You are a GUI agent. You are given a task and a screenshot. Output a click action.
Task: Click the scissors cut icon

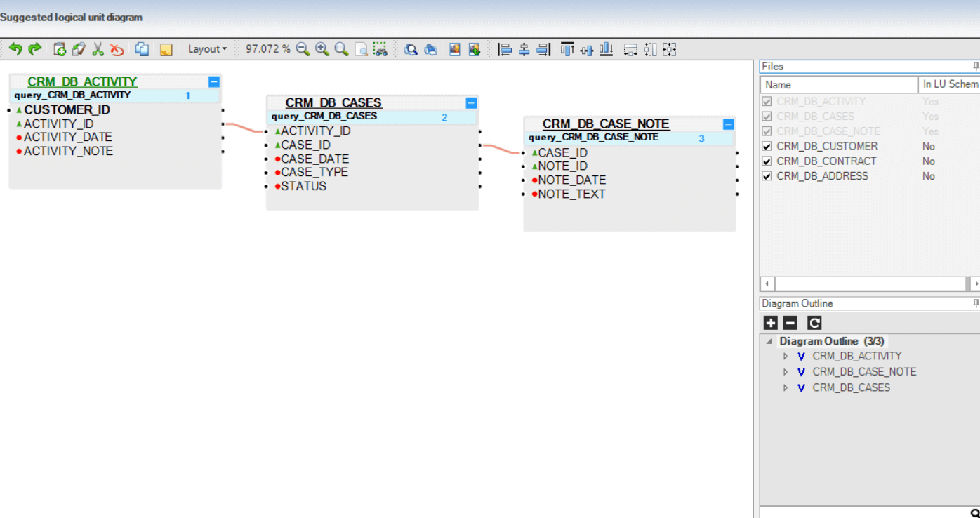98,49
